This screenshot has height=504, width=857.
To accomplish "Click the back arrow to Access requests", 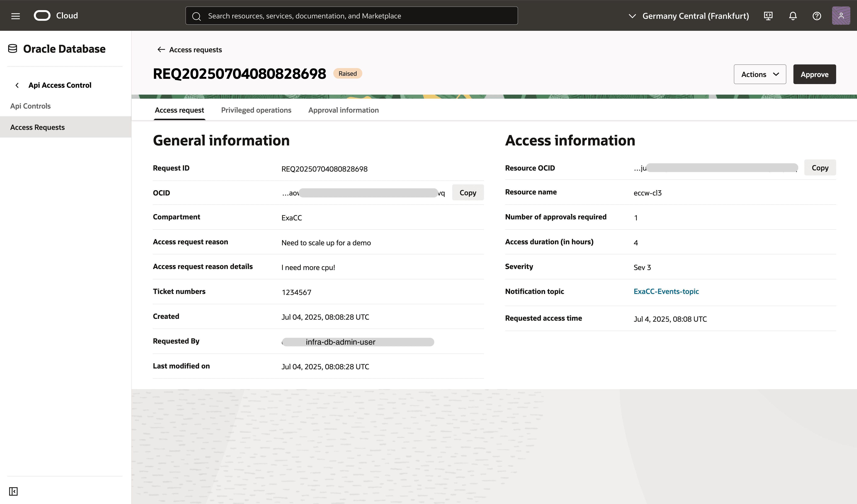I will [x=161, y=49].
